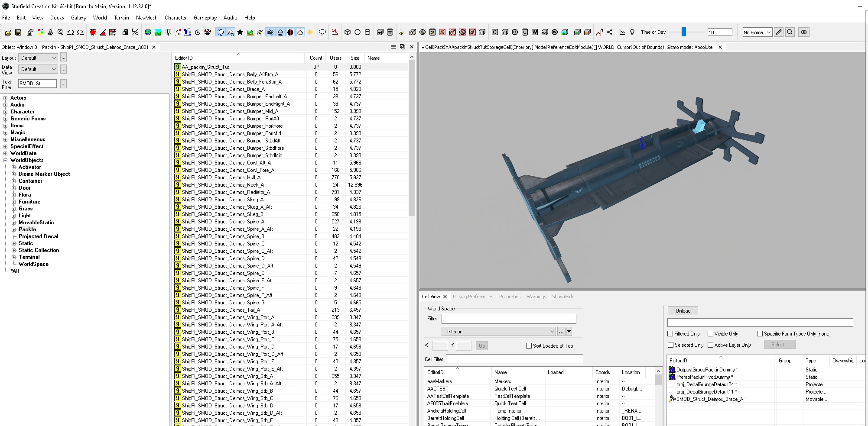Click the globe world toolbar icon
868x426 pixels.
[x=148, y=32]
